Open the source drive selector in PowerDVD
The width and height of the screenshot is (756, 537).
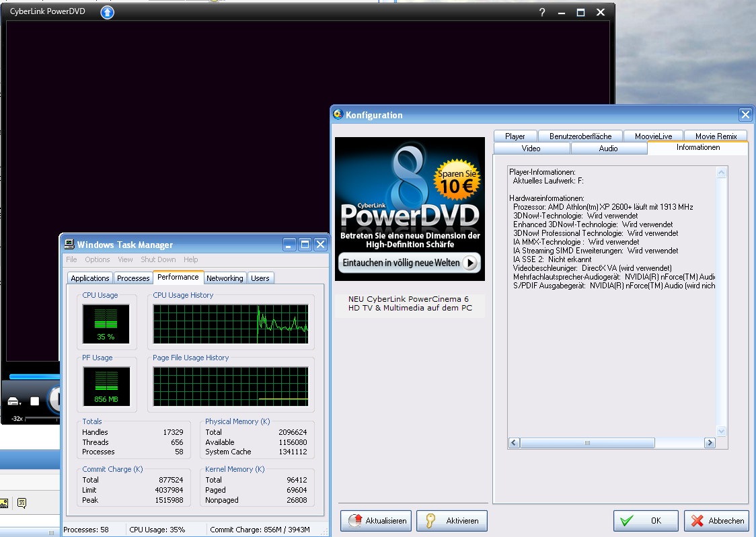pyautogui.click(x=13, y=401)
